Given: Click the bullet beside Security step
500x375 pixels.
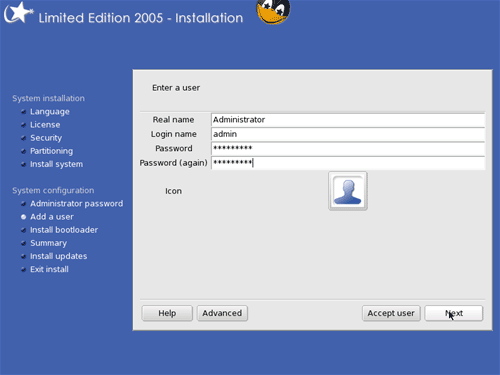Looking at the screenshot, I should click(23, 138).
